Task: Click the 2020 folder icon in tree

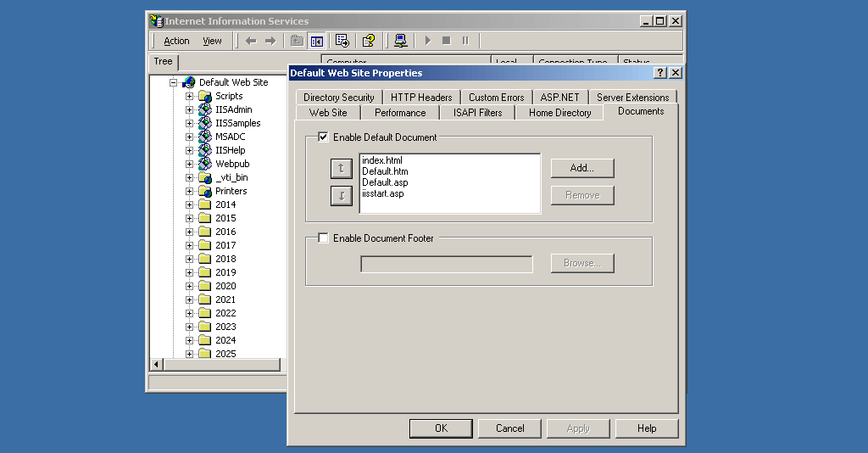Action: click(x=205, y=286)
